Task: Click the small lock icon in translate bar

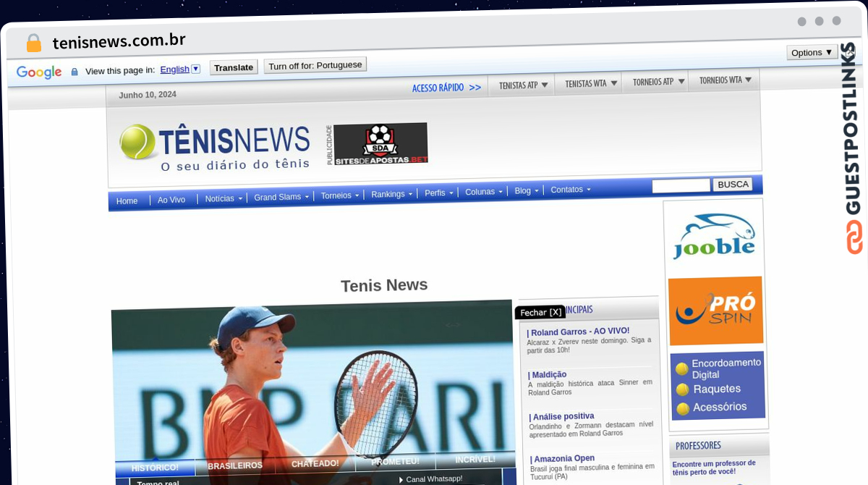Action: point(75,72)
